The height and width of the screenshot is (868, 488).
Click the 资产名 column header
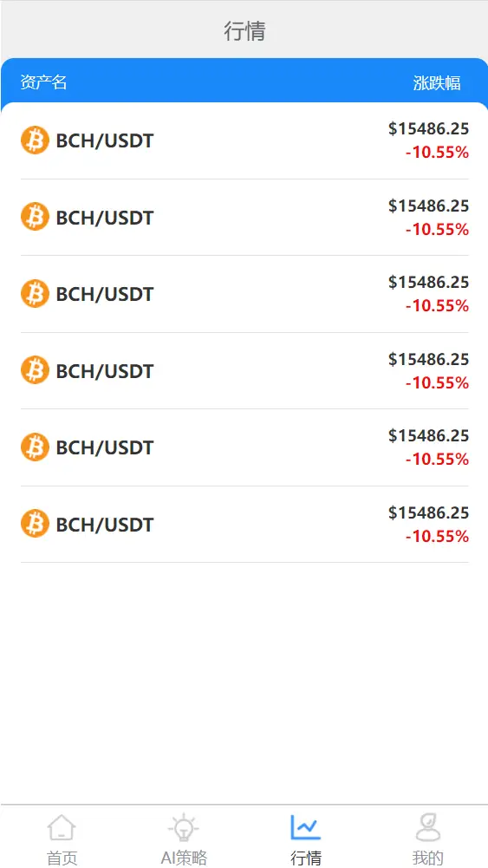coord(43,82)
